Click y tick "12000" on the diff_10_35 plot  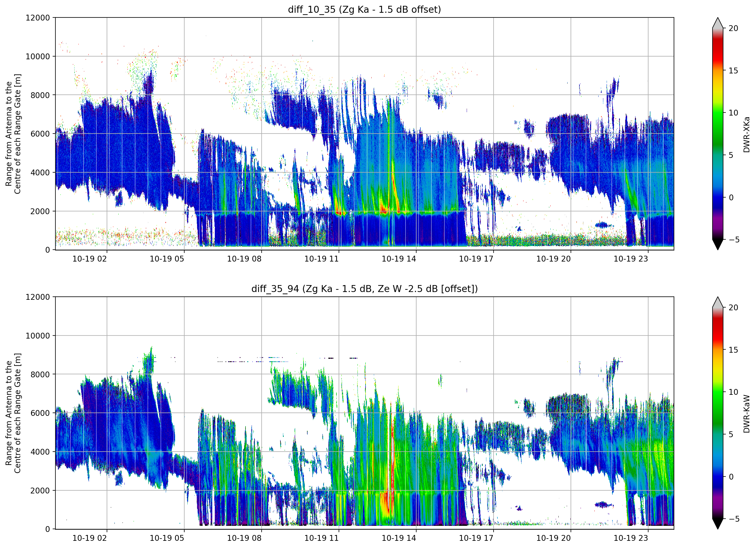[38, 18]
